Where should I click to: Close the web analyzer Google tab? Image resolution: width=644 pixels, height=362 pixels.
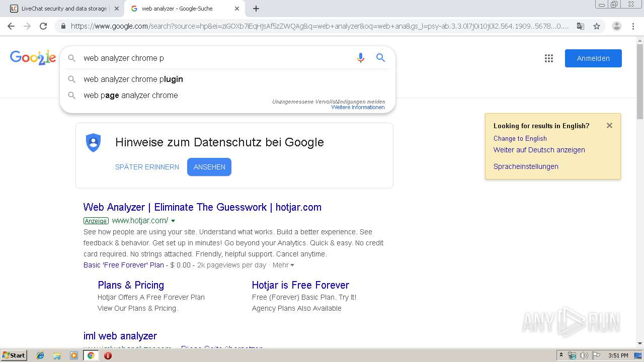click(x=237, y=9)
